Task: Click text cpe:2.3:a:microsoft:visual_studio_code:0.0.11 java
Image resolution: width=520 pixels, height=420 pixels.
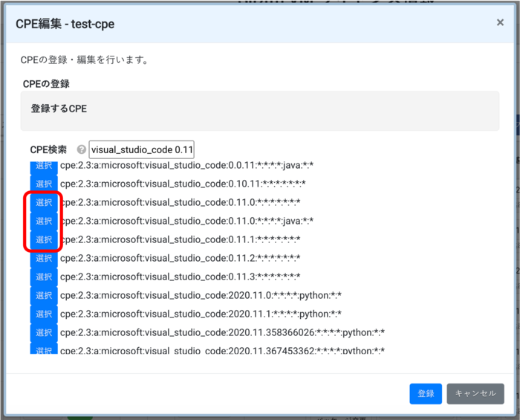Action: 186,165
